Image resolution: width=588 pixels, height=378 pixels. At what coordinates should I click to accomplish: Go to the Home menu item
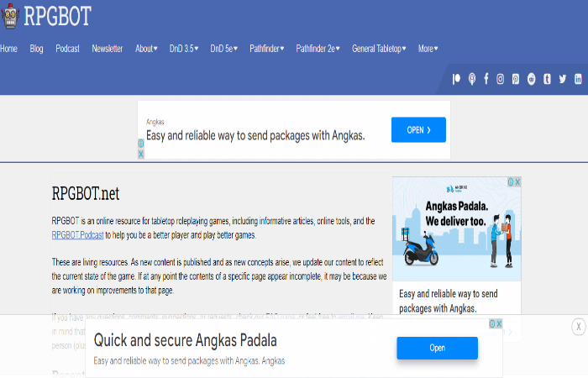(x=8, y=49)
